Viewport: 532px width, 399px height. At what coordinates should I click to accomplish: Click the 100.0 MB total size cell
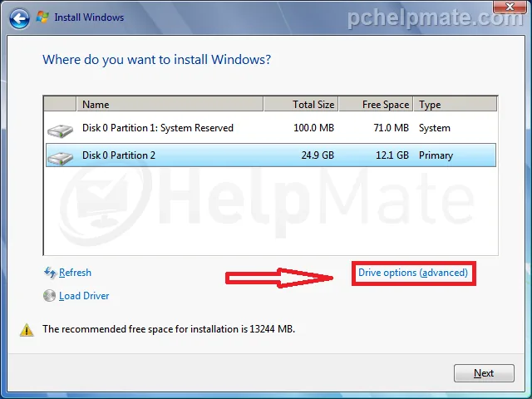(314, 128)
